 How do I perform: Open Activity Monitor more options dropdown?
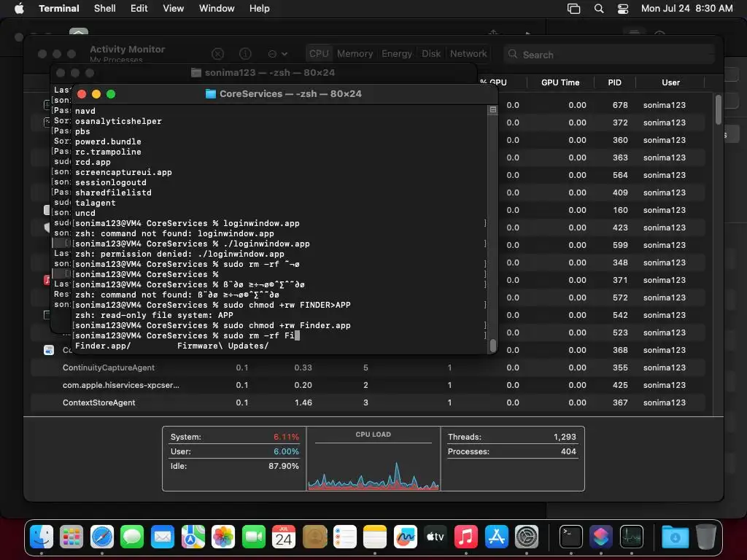(x=278, y=54)
